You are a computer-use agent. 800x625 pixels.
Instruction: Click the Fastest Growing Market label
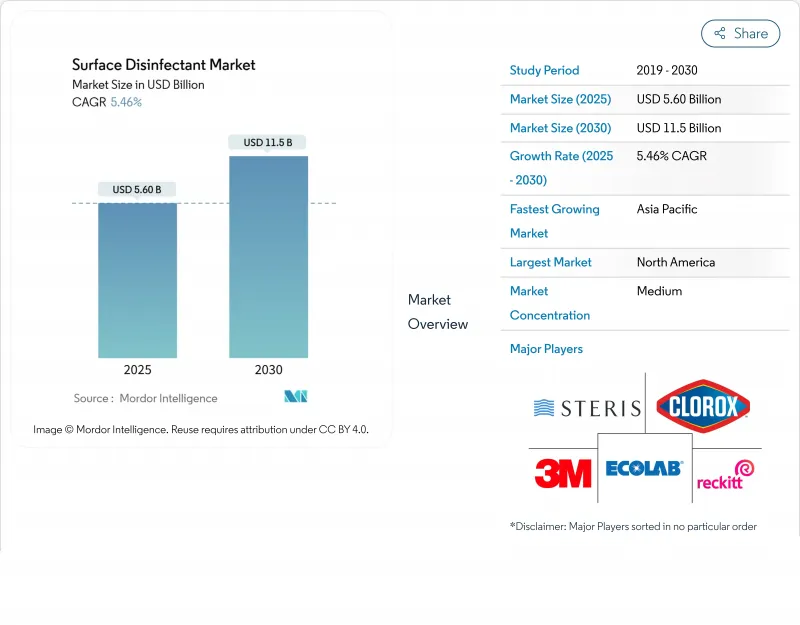tap(554, 221)
